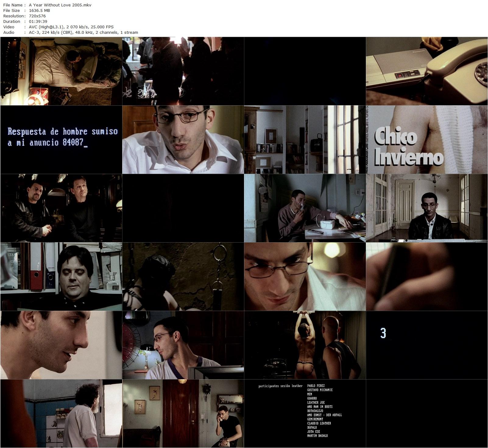Click the overhead bedroom shot thumbnail
This screenshot has height=448, width=488.
pyautogui.click(x=61, y=71)
